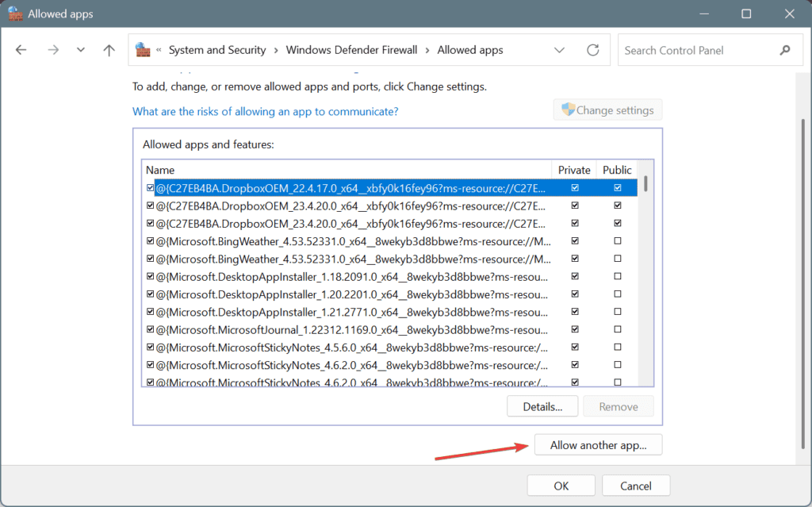
Task: Confirm with the OK button
Action: click(561, 486)
